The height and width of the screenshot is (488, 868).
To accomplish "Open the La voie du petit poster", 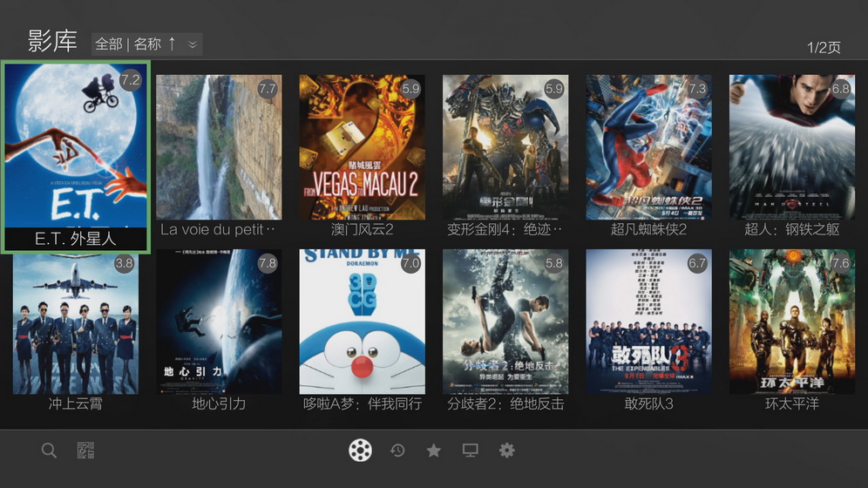I will click(x=219, y=147).
